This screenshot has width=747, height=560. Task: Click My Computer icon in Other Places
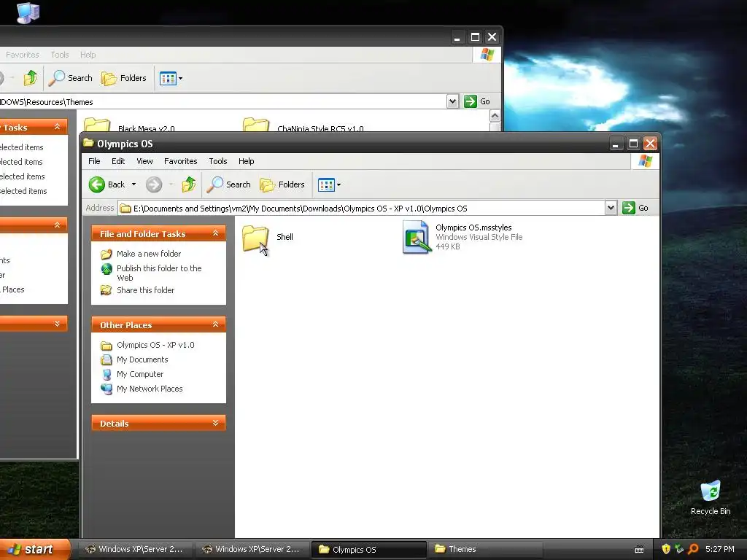107,374
